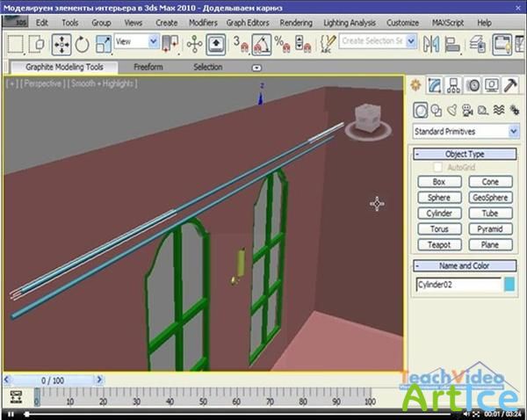
Task: Switch to Cameras creation category
Action: point(468,110)
